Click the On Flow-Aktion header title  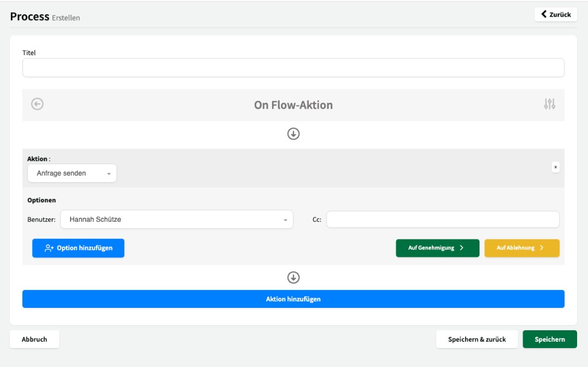[293, 105]
